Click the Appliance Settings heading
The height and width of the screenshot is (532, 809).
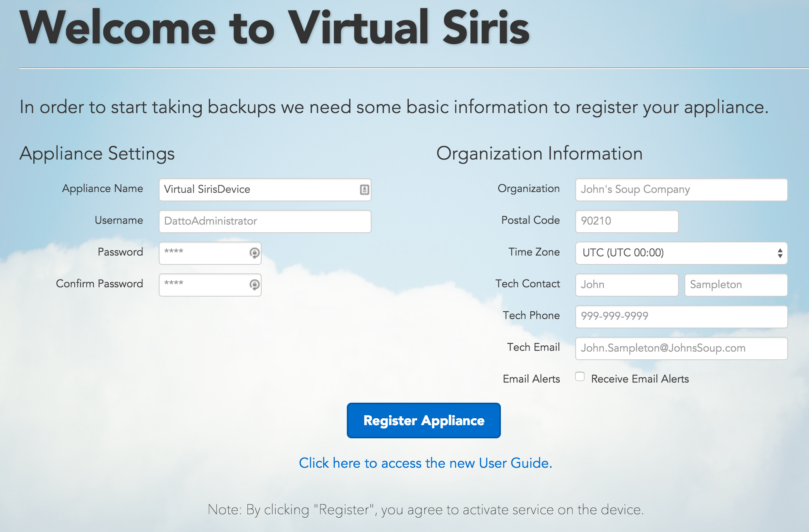[97, 154]
